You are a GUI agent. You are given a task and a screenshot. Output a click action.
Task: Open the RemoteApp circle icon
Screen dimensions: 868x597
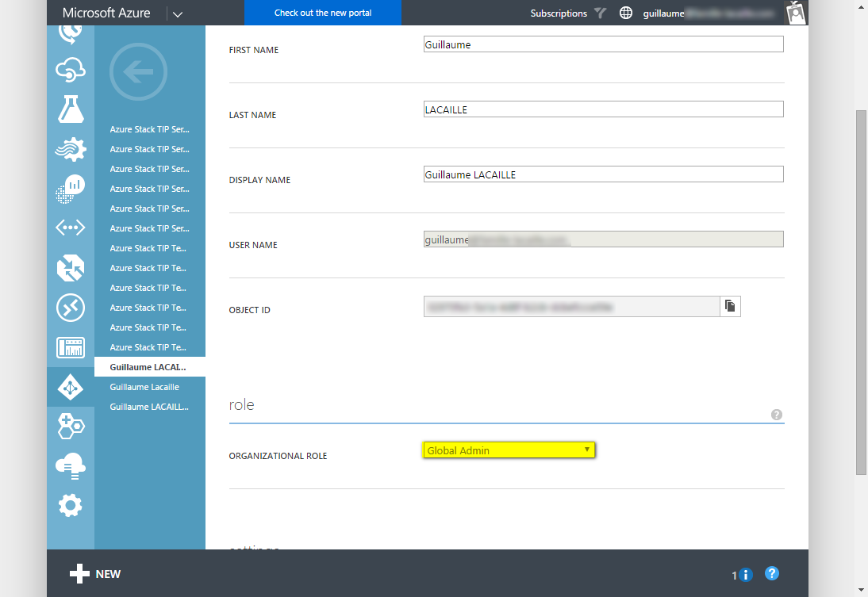point(71,308)
